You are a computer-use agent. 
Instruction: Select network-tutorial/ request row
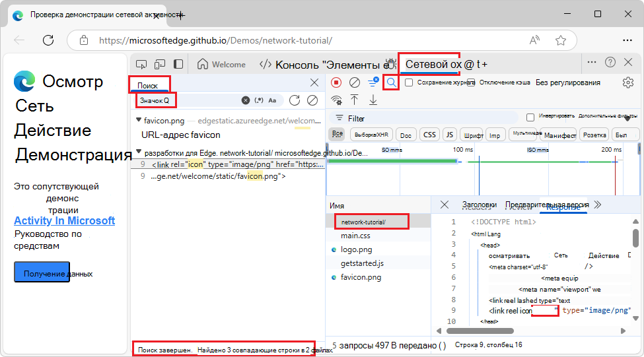378,222
